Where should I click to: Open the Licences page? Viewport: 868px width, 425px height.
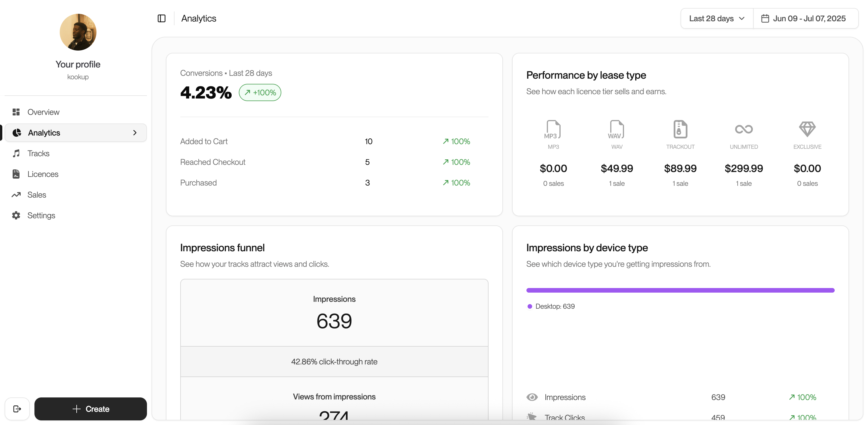(75, 174)
